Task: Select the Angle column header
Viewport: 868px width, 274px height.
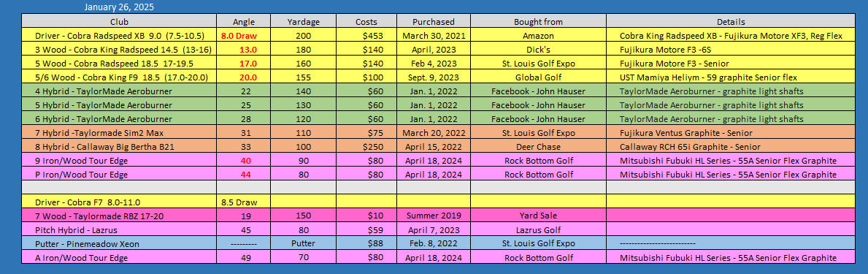Action: coord(244,22)
